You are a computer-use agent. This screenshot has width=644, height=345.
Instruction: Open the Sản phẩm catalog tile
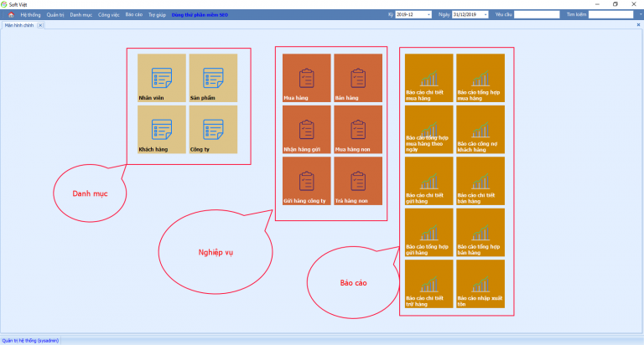coord(213,78)
